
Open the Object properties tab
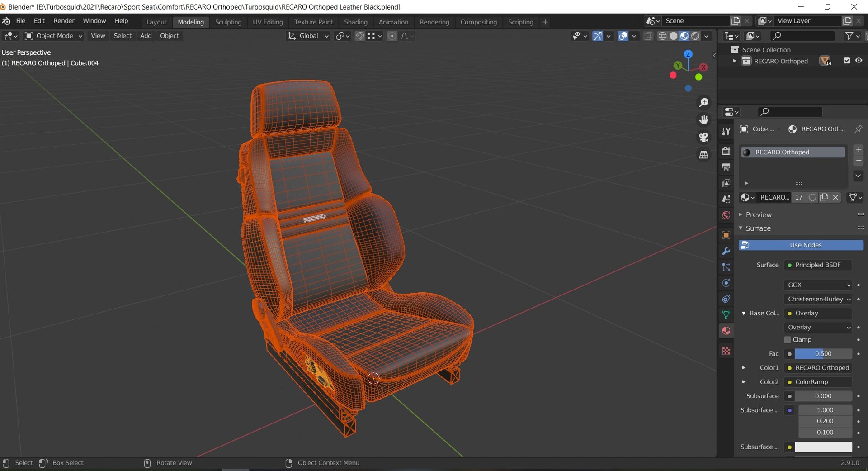pyautogui.click(x=726, y=235)
